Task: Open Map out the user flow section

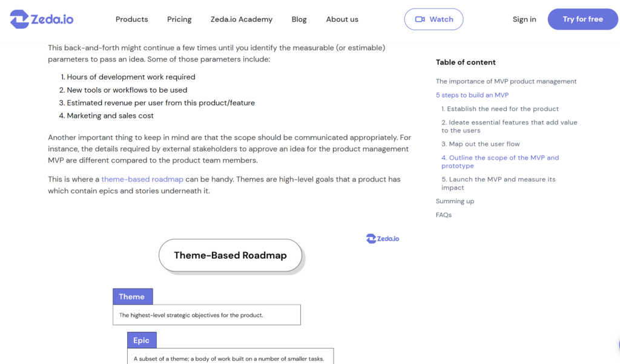Action: coord(481,145)
